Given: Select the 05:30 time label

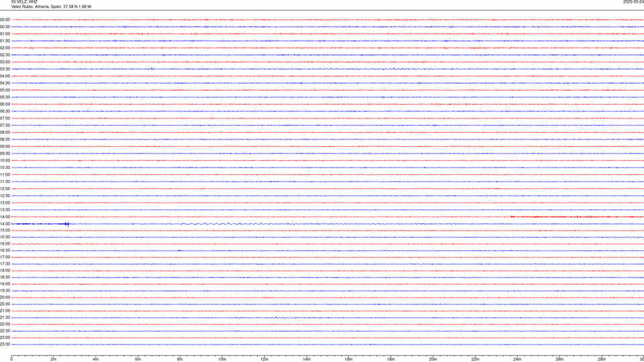Looking at the screenshot, I should pos(5,97).
